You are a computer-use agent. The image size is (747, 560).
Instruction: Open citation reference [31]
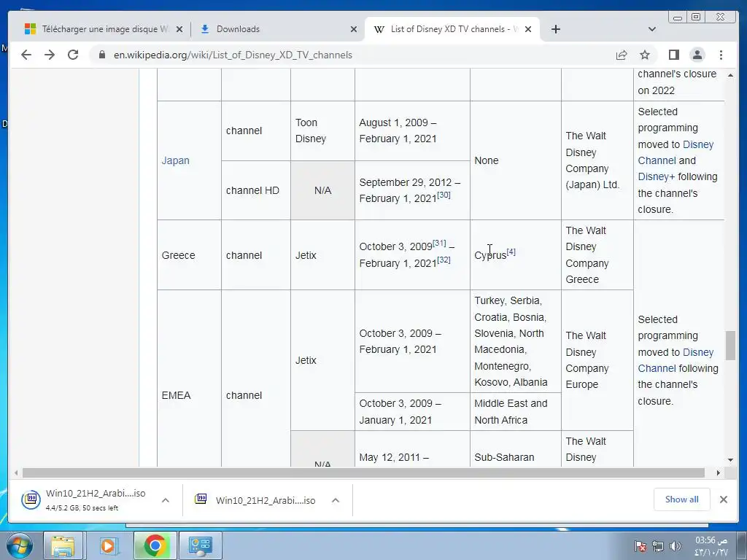439,244
